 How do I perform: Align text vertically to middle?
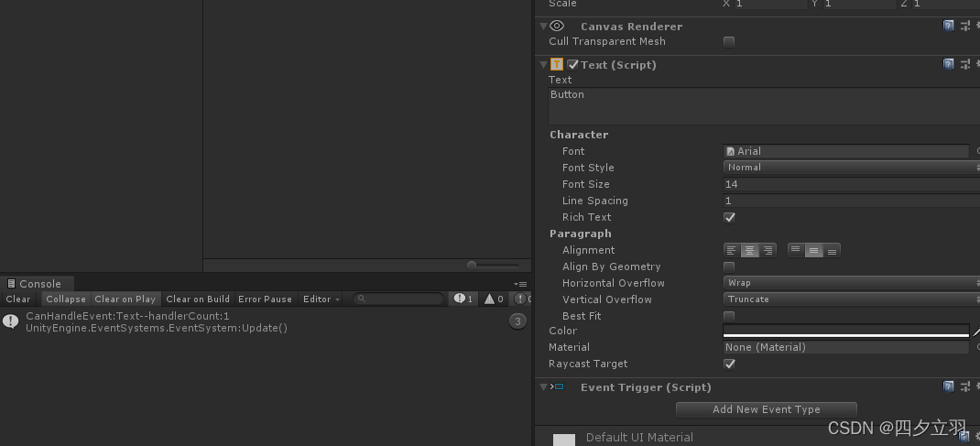(x=813, y=251)
